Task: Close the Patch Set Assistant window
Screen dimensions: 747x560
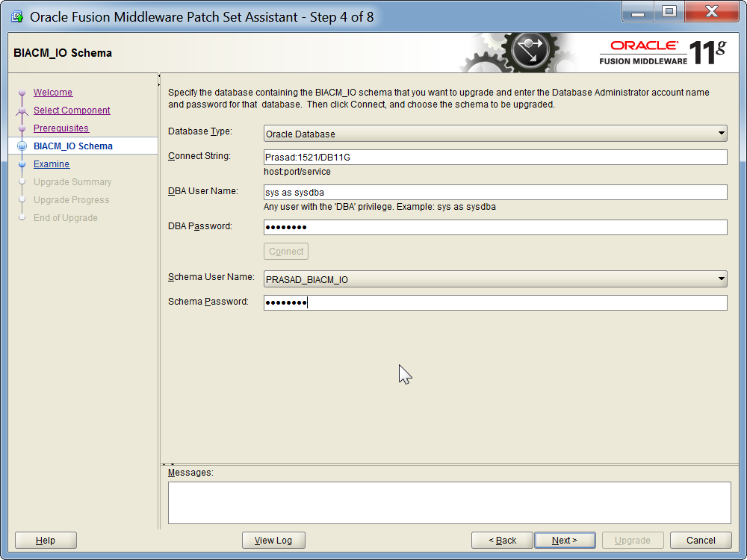Action: point(712,13)
